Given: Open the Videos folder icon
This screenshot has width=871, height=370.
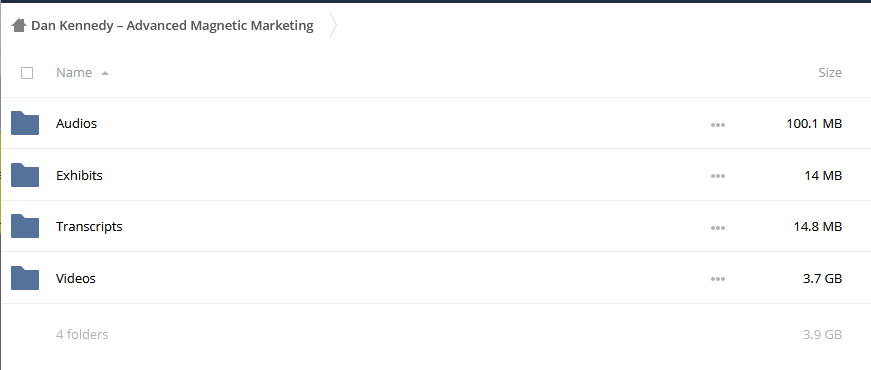Looking at the screenshot, I should pyautogui.click(x=25, y=278).
